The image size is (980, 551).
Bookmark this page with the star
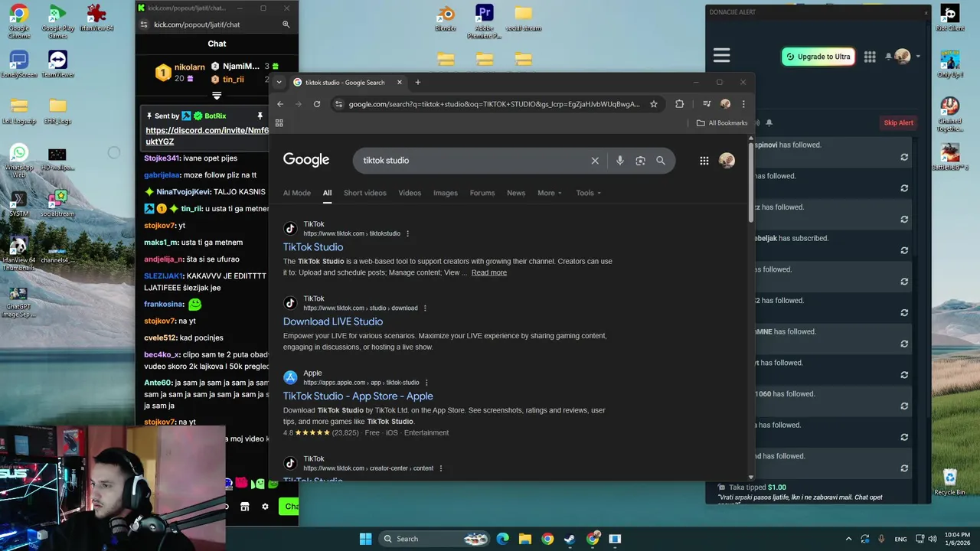click(654, 104)
